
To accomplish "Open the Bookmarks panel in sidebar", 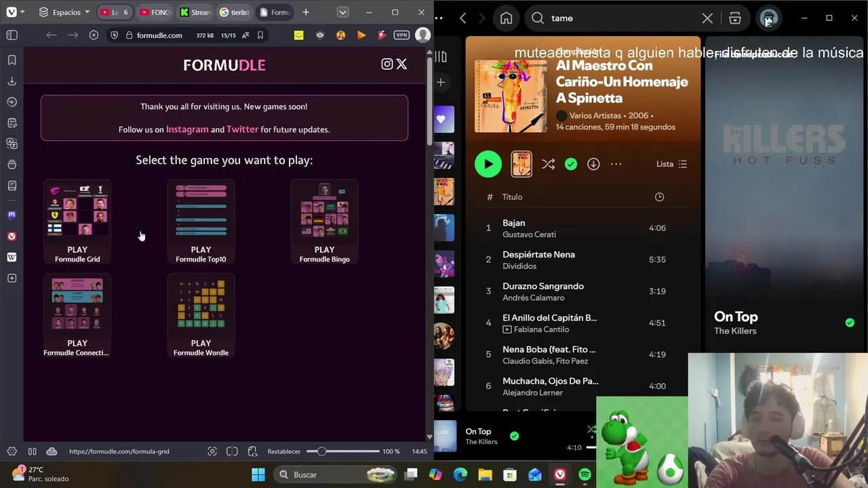I will pyautogui.click(x=12, y=60).
